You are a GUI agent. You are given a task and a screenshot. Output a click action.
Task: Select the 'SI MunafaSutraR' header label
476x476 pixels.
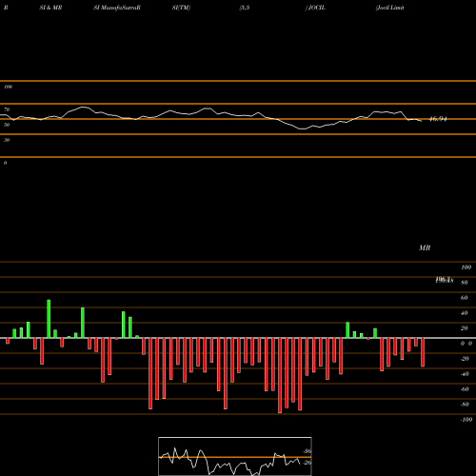pos(117,8)
